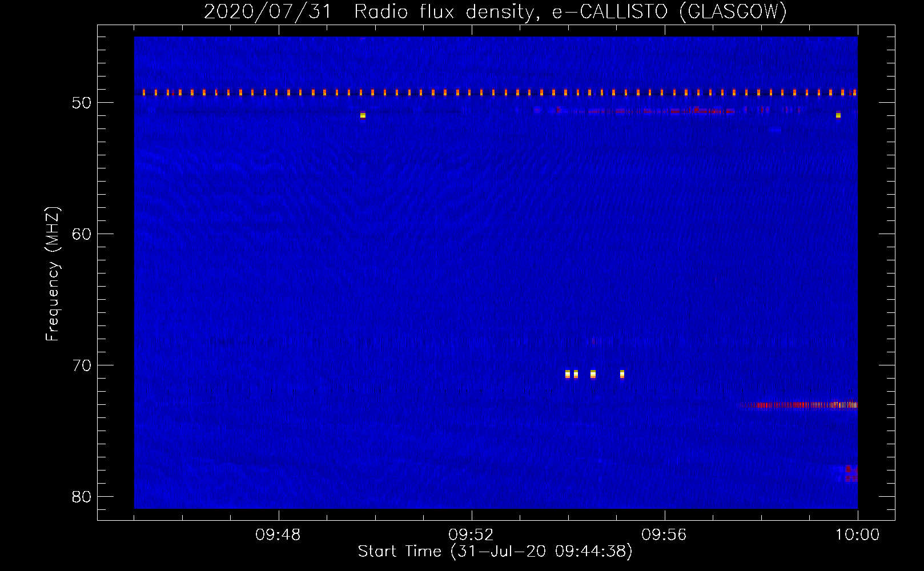Click the 80 frequency tick label
The height and width of the screenshot is (571, 924).
pos(82,497)
